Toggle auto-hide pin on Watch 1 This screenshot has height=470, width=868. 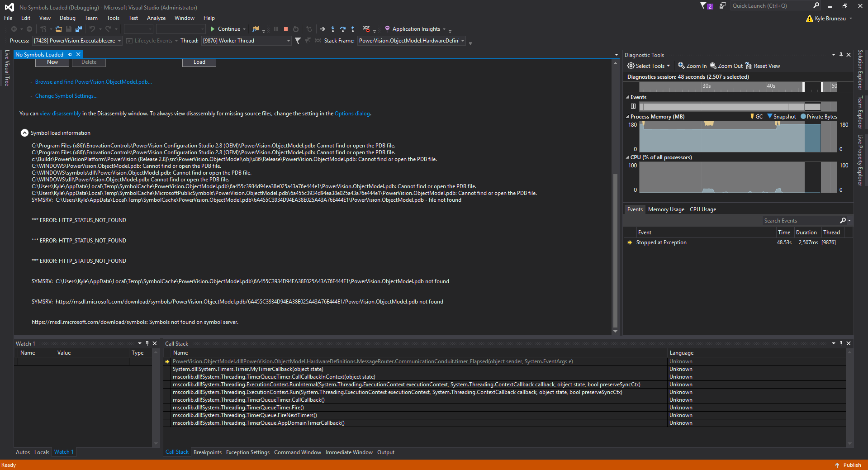point(147,343)
